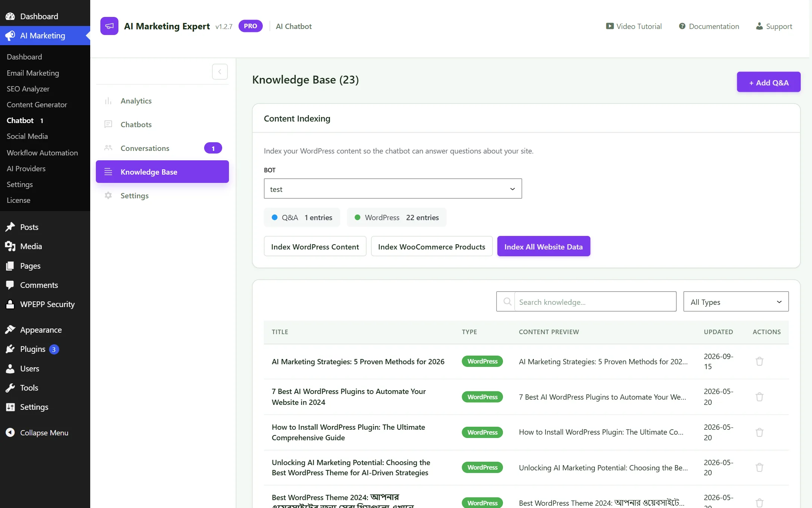Click the Collapse Menu arrow icon

pyautogui.click(x=10, y=432)
